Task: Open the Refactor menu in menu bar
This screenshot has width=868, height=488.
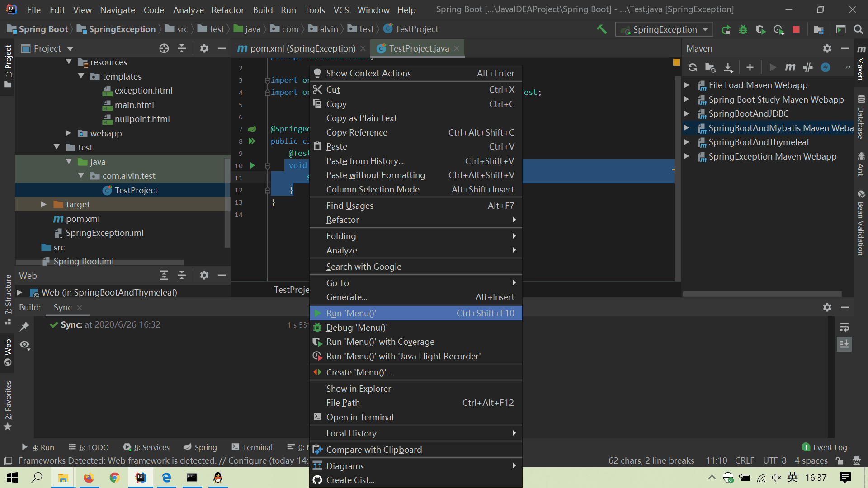Action: 227,9
